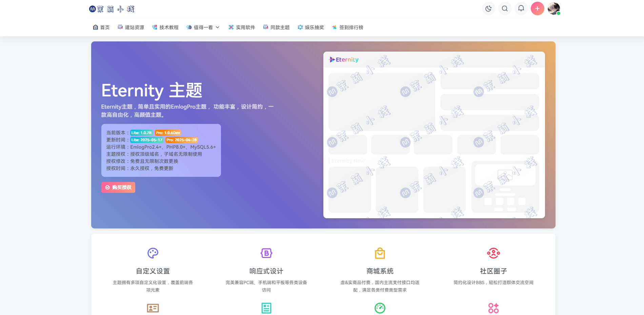Open 技术教程 menu item
This screenshot has width=644, height=315.
165,27
